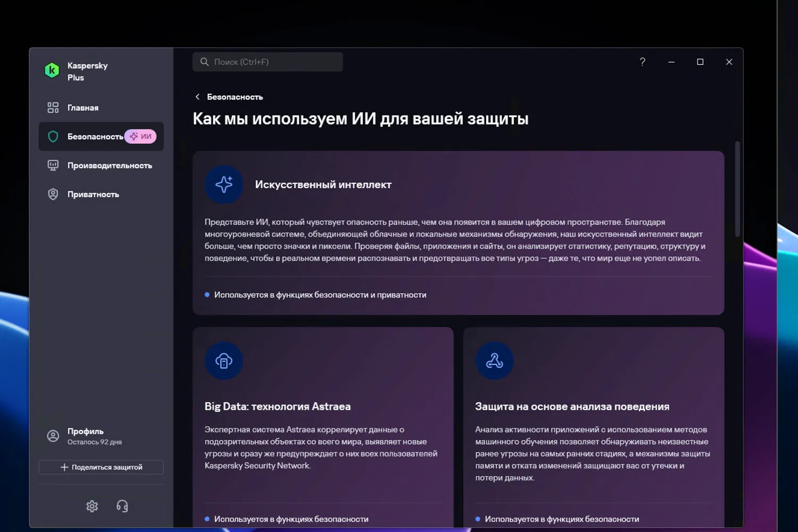Focus the Поиск search field
The width and height of the screenshot is (798, 532).
click(268, 62)
